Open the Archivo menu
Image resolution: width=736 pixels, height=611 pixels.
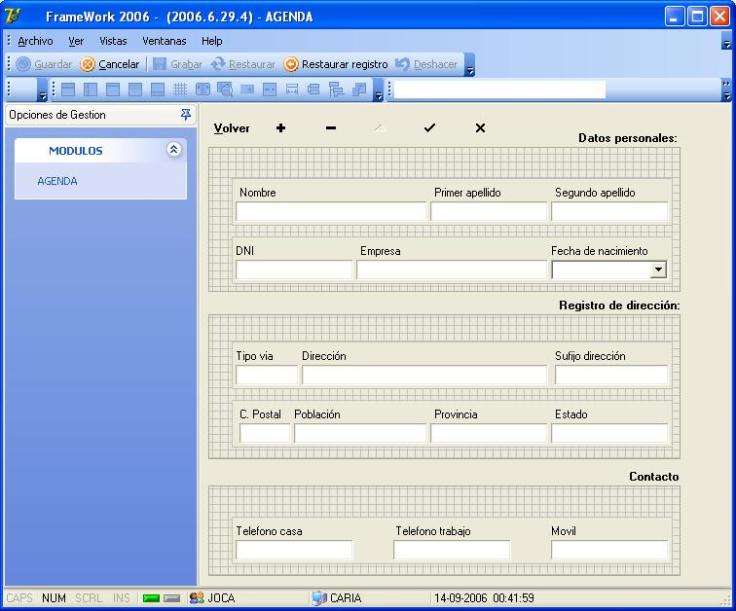click(35, 41)
